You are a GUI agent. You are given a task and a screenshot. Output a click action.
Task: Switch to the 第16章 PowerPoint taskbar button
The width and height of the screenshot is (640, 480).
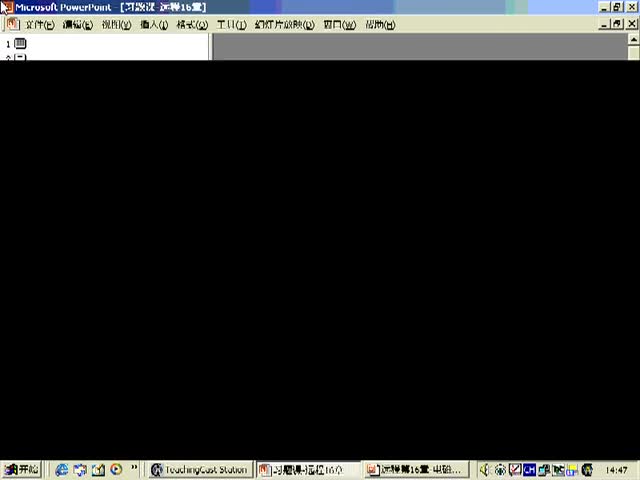coord(416,470)
